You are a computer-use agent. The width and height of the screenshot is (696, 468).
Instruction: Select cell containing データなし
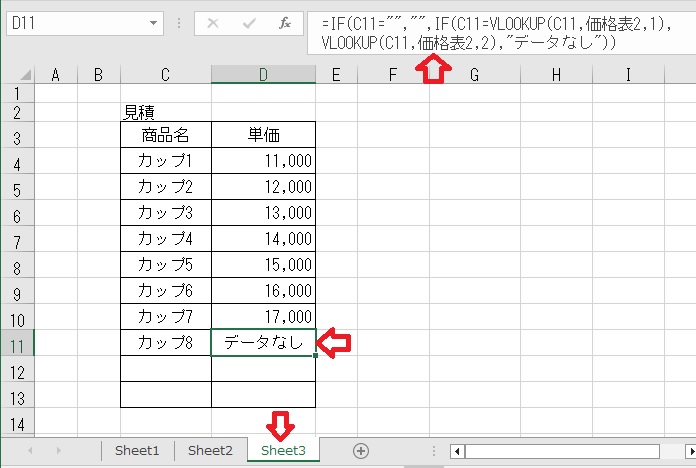coord(263,343)
